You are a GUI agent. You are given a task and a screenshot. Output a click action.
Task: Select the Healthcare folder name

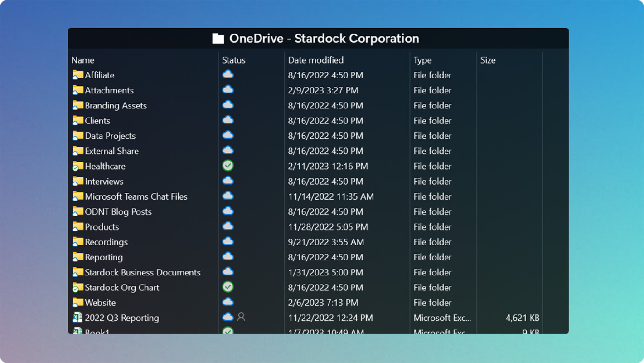point(105,166)
